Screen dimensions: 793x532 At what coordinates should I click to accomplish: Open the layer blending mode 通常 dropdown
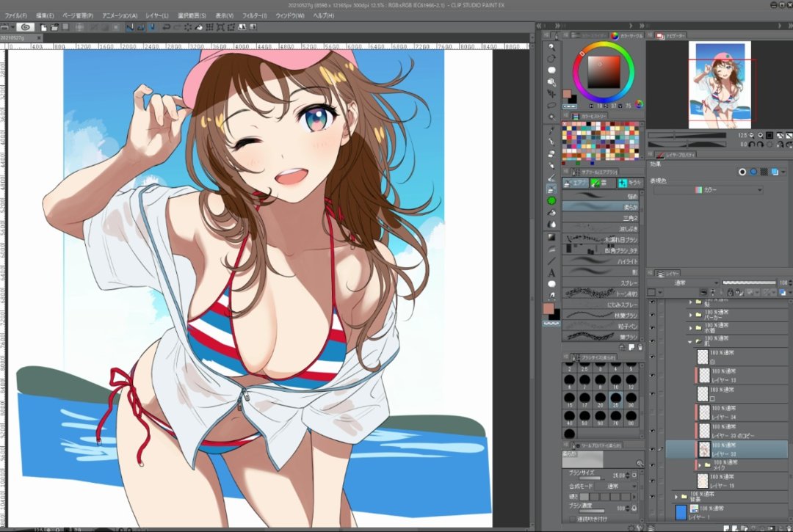pyautogui.click(x=684, y=283)
